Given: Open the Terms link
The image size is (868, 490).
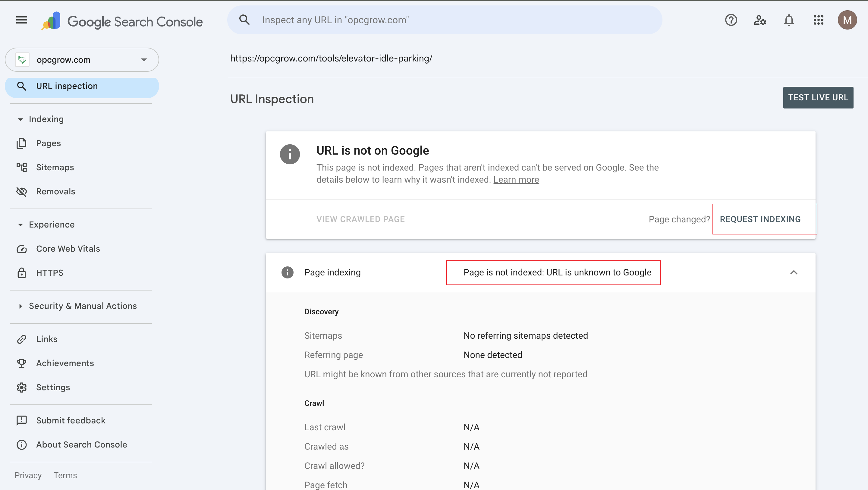Looking at the screenshot, I should (x=65, y=475).
